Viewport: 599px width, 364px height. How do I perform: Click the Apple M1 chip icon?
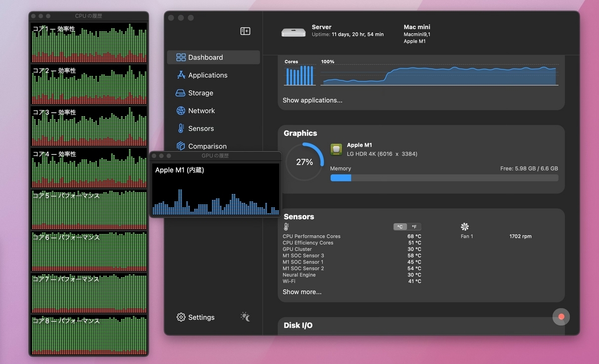pos(336,150)
